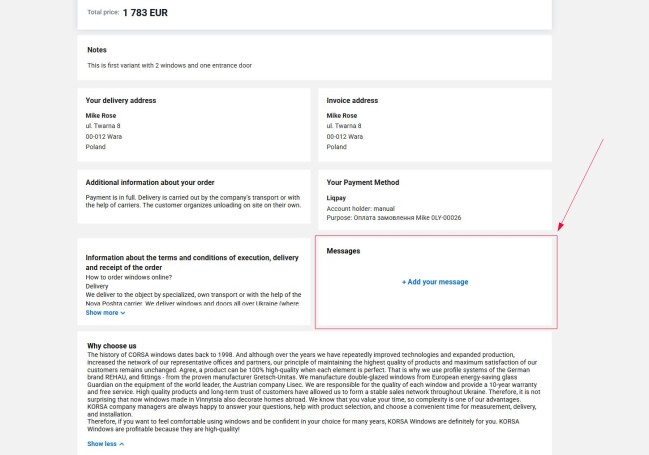Click the Messages heading

(343, 250)
